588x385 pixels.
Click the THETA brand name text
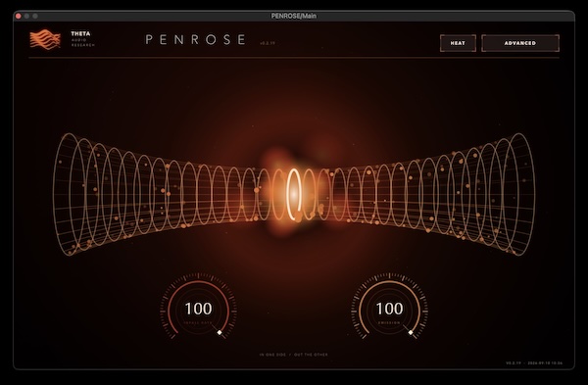coord(80,33)
